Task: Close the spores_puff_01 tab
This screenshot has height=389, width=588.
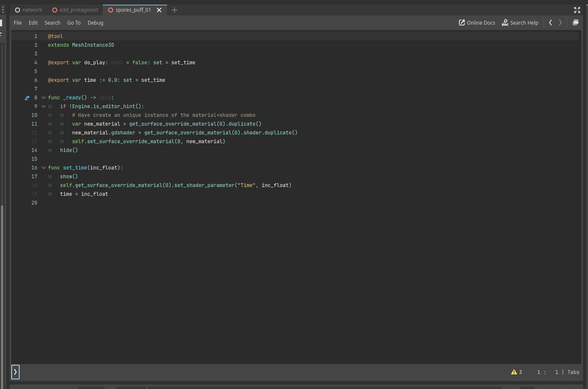Action: coord(159,10)
